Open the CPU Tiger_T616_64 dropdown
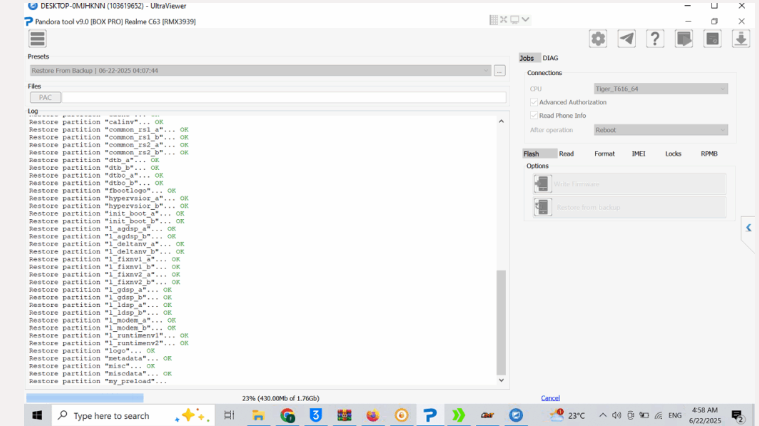759x426 pixels. 661,89
